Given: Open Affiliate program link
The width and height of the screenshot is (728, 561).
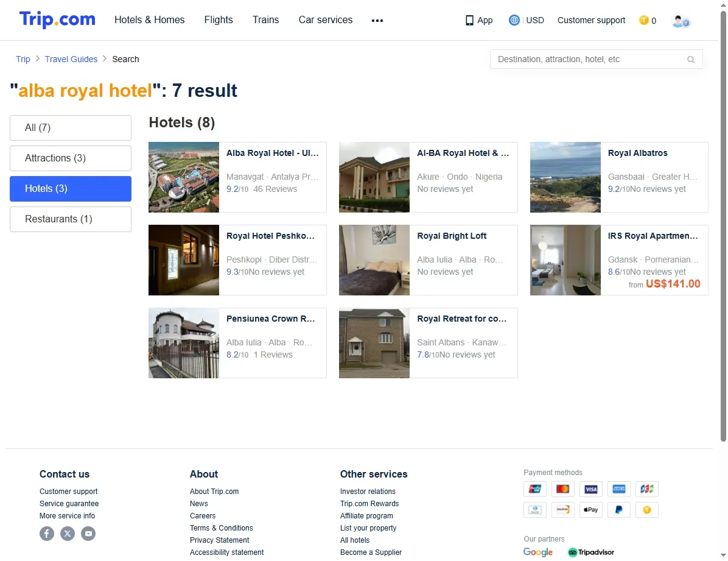Looking at the screenshot, I should coord(366,515).
